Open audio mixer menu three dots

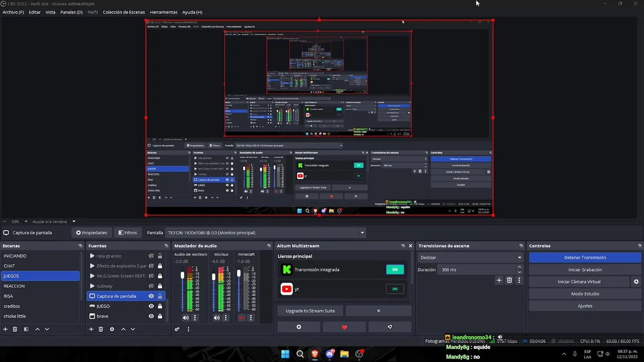[x=189, y=329]
